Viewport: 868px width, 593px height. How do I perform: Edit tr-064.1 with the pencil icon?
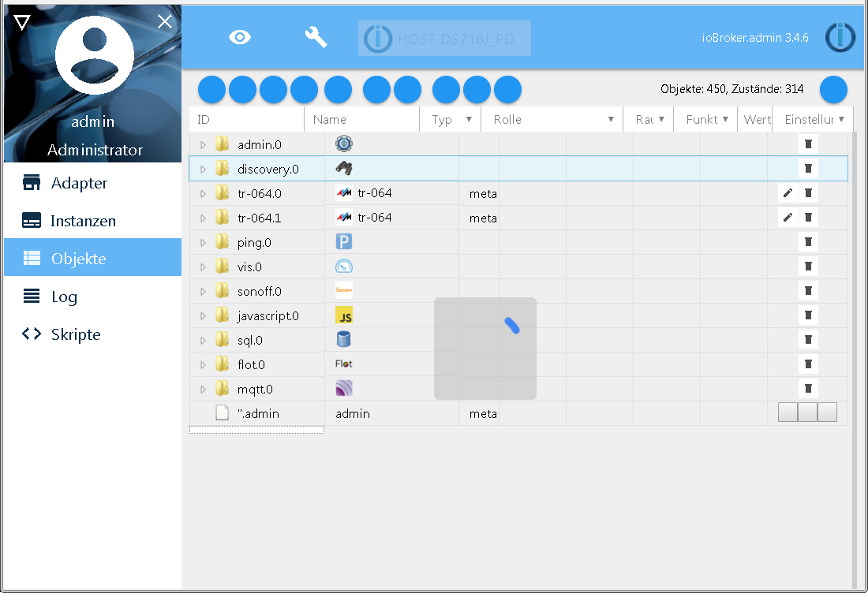pos(788,217)
